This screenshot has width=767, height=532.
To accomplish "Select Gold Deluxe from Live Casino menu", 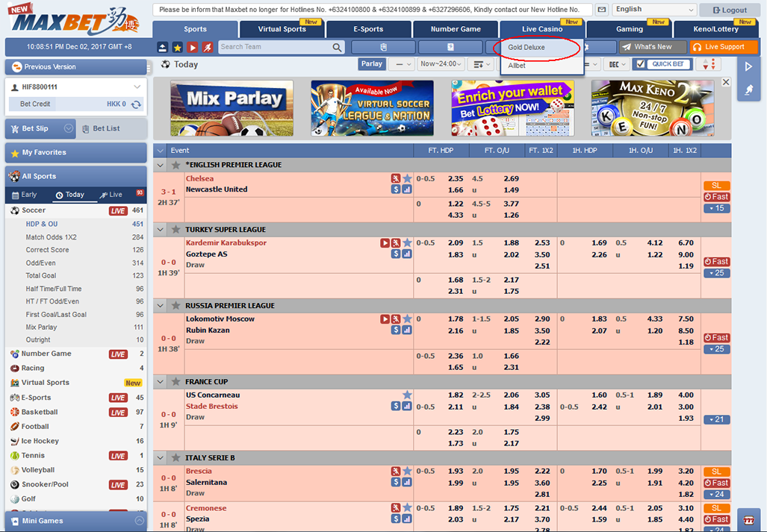I will click(x=527, y=47).
